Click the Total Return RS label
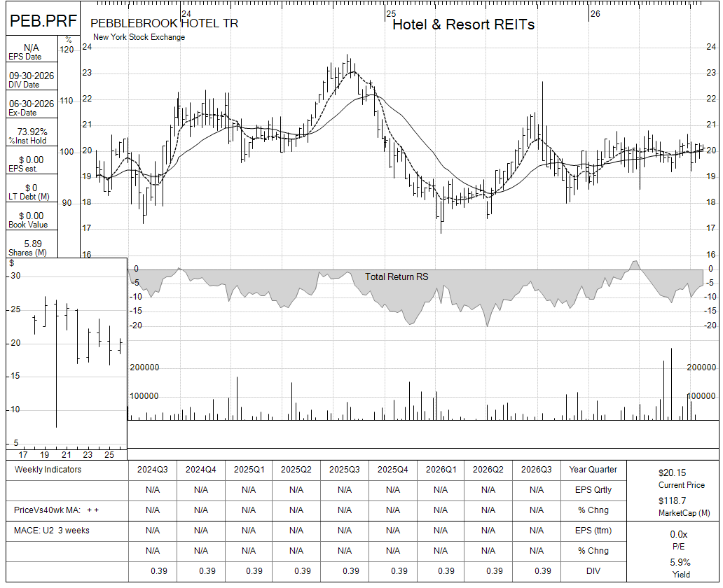 point(397,276)
